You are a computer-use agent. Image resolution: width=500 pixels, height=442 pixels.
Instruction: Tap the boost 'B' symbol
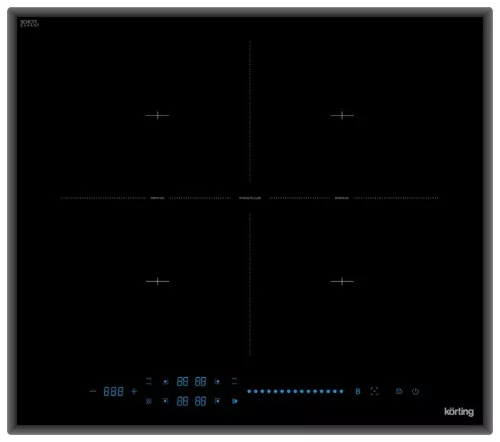[x=358, y=391]
